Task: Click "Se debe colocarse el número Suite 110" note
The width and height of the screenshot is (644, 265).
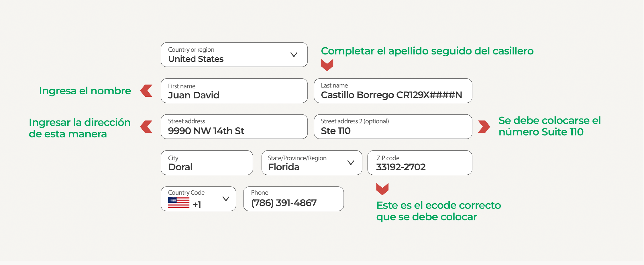Action: 549,126
